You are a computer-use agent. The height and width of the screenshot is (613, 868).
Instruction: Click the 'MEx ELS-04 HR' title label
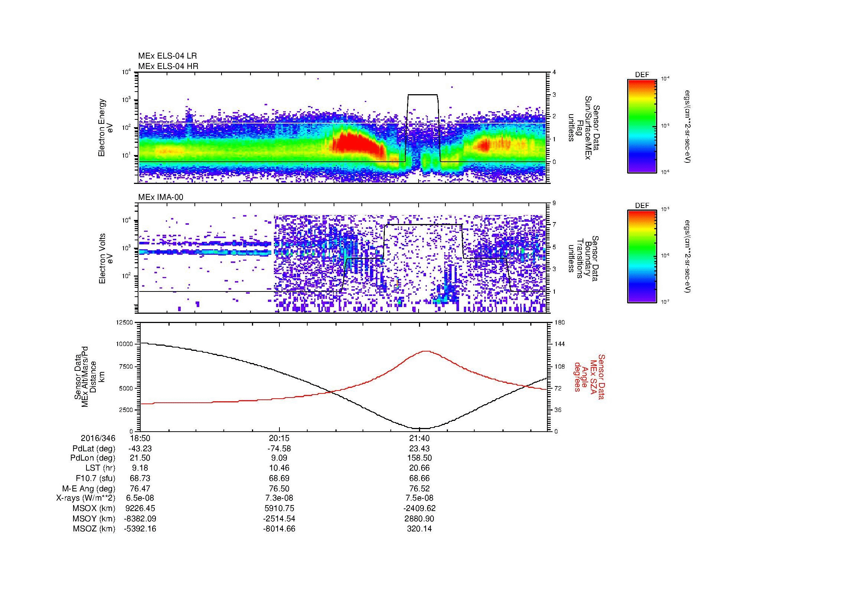point(168,66)
